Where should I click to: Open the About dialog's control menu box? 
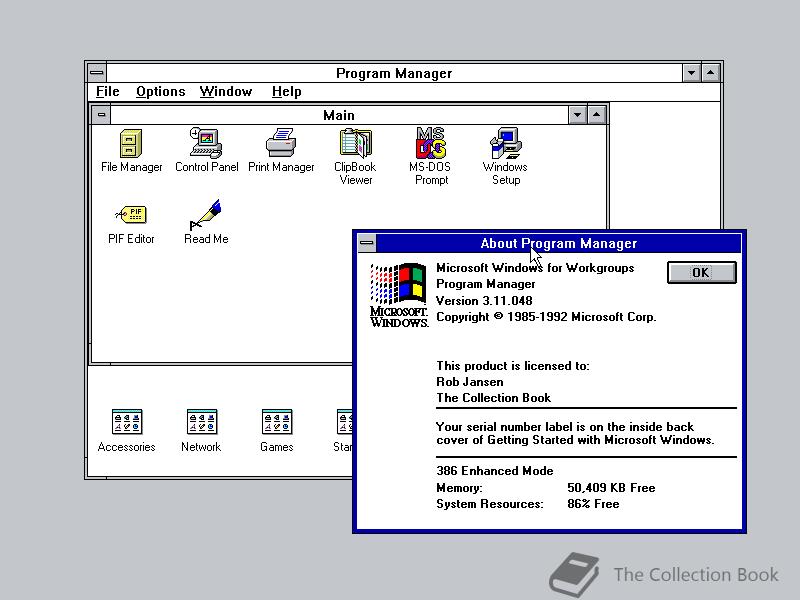pos(366,243)
